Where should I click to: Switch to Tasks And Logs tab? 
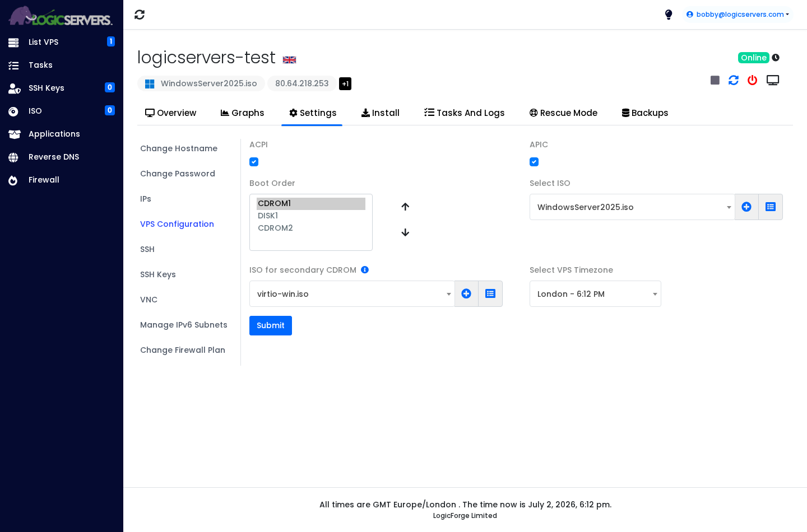pos(465,113)
